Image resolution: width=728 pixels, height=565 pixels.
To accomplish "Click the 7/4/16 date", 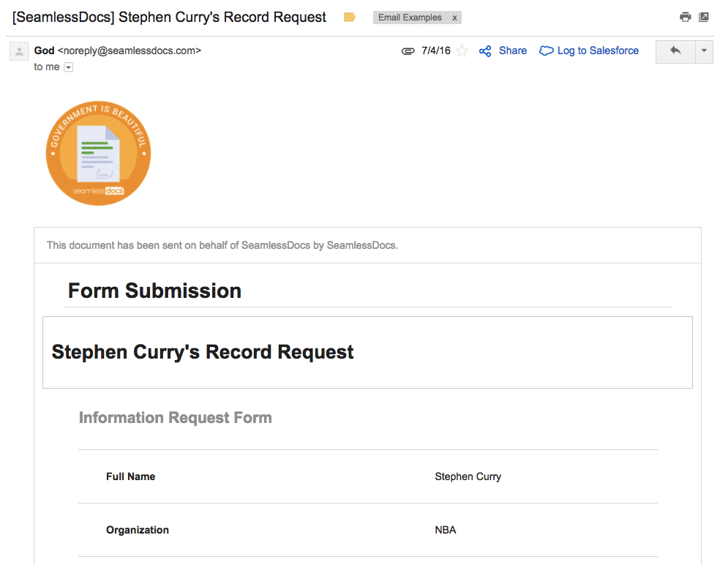I will [436, 50].
